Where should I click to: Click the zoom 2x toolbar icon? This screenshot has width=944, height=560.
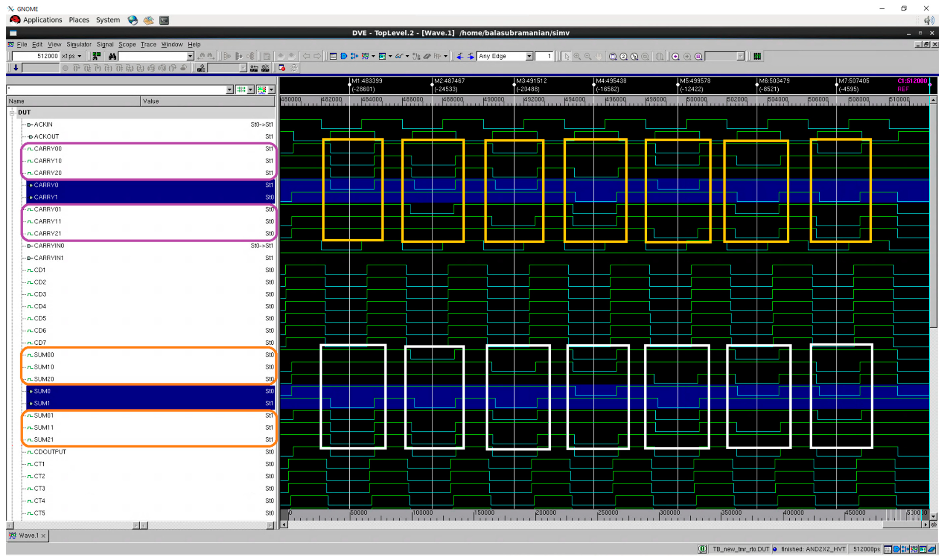pos(623,57)
